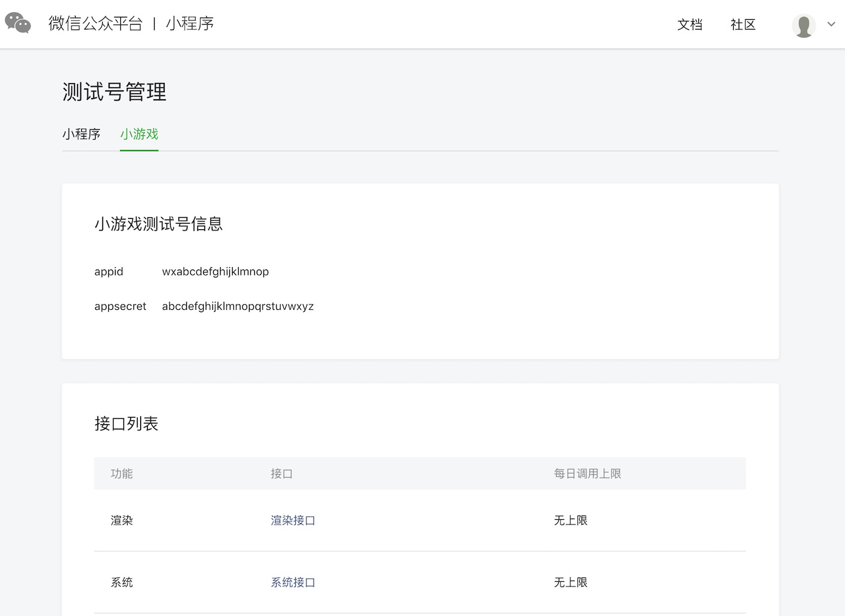Click the 接口 column header
Viewport: 845px width, 616px height.
tap(281, 473)
